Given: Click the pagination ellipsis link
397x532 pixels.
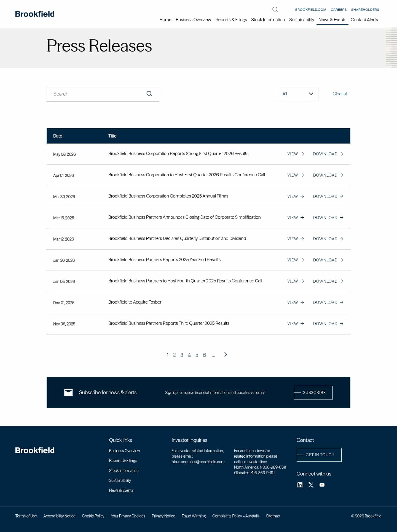Looking at the screenshot, I should [213, 355].
